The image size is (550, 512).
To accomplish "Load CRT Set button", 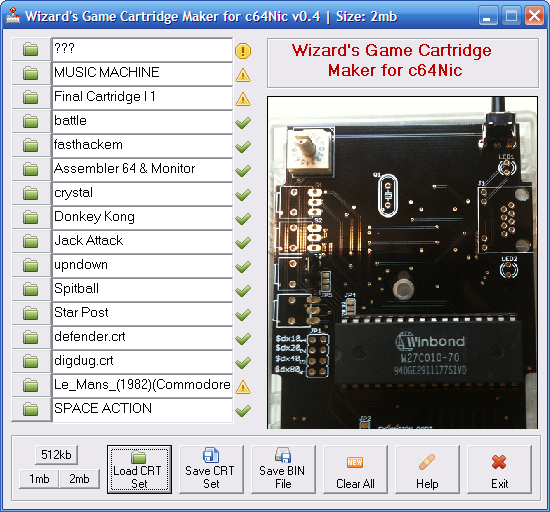I will tap(139, 470).
